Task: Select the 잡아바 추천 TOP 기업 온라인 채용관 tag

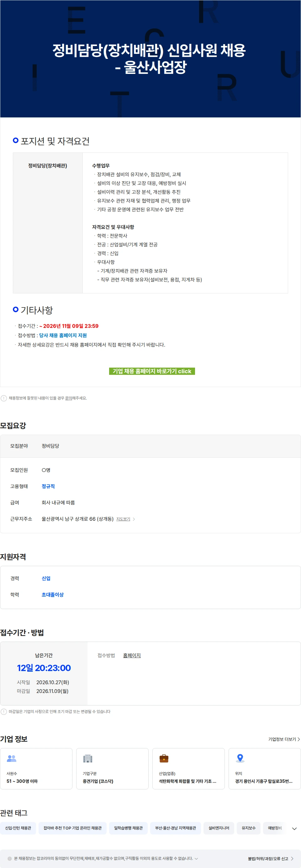Action: pos(72,828)
